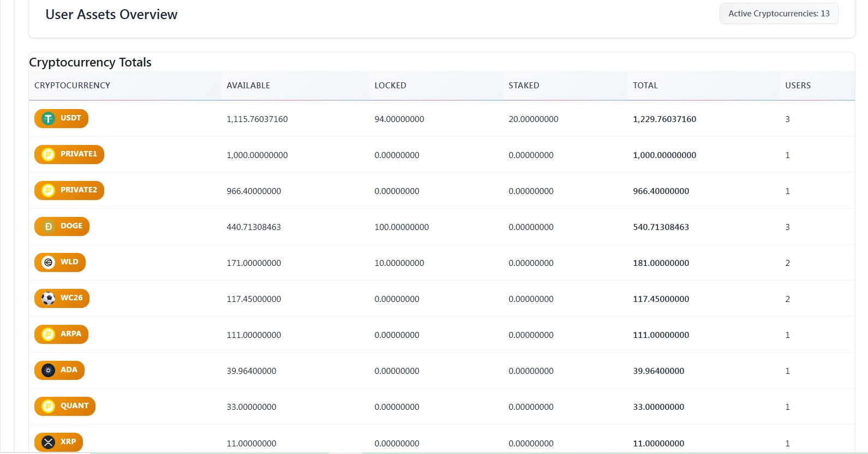868x454 pixels.
Task: Select the Locked column header
Action: [390, 86]
